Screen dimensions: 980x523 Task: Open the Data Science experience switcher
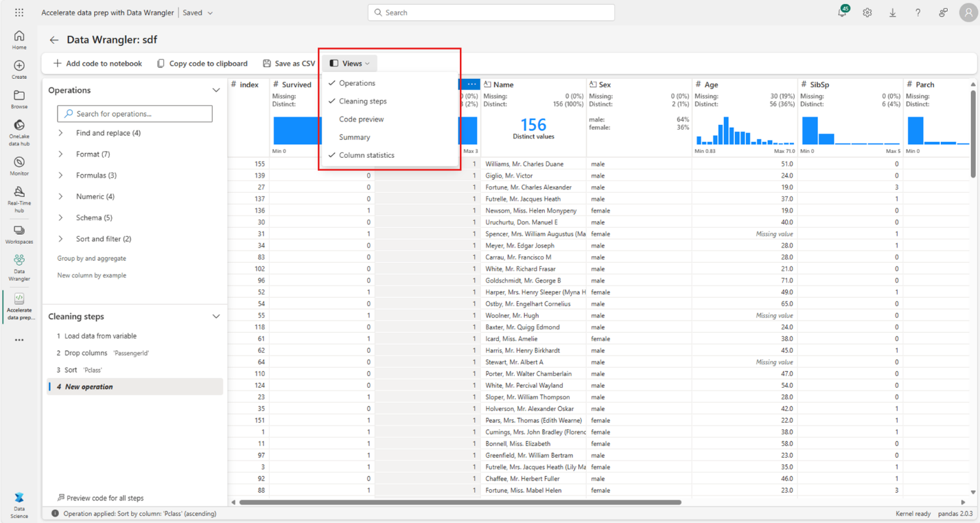(x=19, y=504)
